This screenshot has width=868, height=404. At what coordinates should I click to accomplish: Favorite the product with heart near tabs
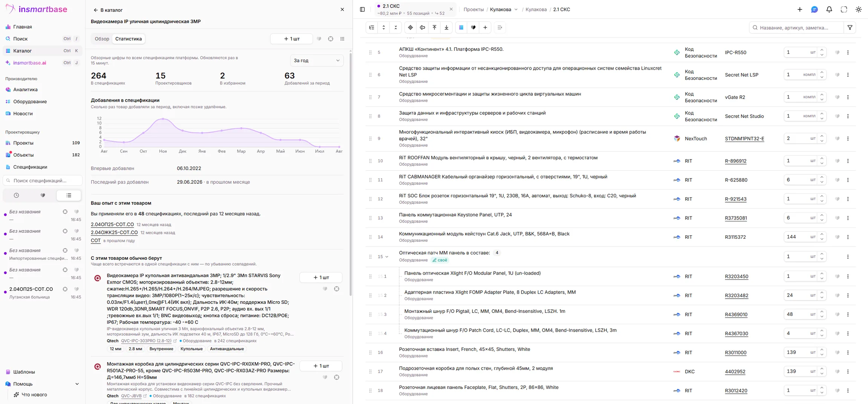coord(319,39)
